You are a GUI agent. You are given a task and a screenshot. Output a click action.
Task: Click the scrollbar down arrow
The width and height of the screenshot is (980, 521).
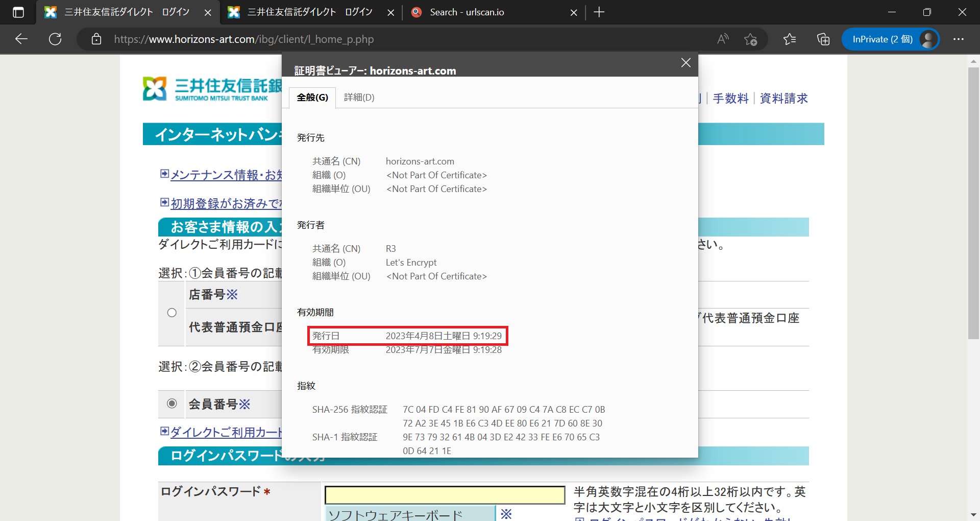(x=973, y=514)
